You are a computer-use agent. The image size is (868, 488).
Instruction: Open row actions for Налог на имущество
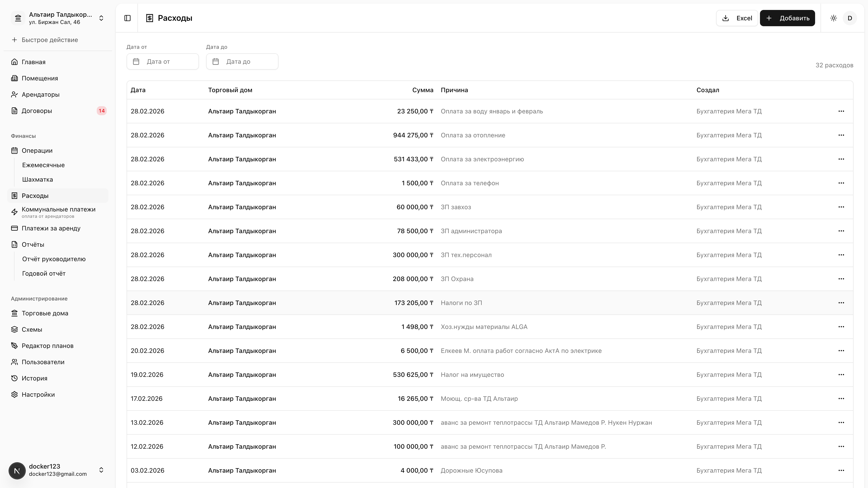(x=841, y=375)
